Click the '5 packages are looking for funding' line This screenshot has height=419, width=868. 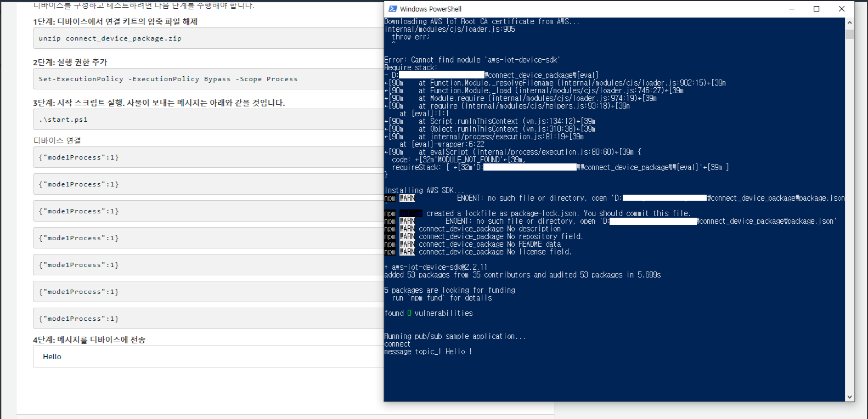coord(450,290)
